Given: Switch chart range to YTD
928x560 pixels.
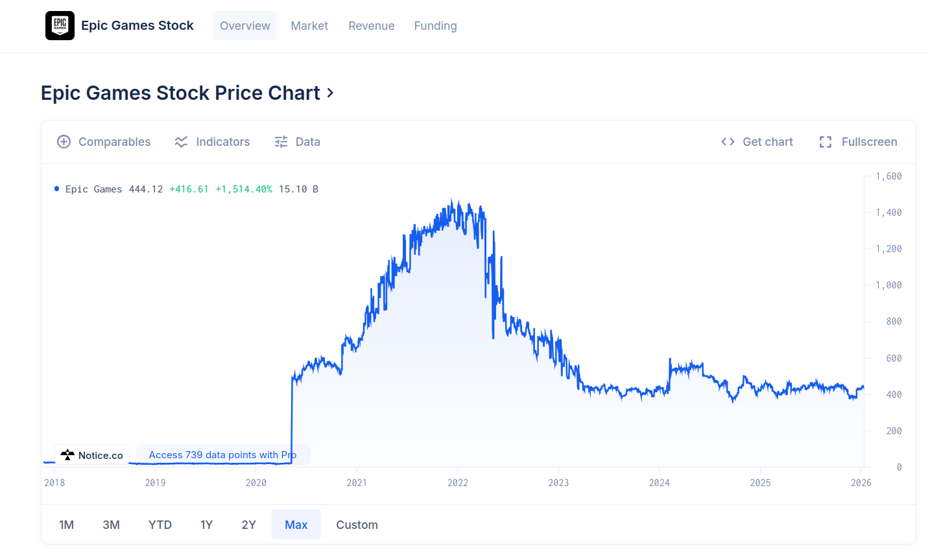Looking at the screenshot, I should coord(160,525).
